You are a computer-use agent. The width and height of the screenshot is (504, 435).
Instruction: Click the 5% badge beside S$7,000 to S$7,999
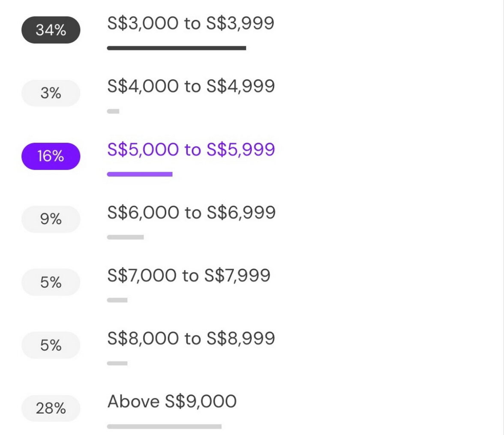click(x=51, y=282)
